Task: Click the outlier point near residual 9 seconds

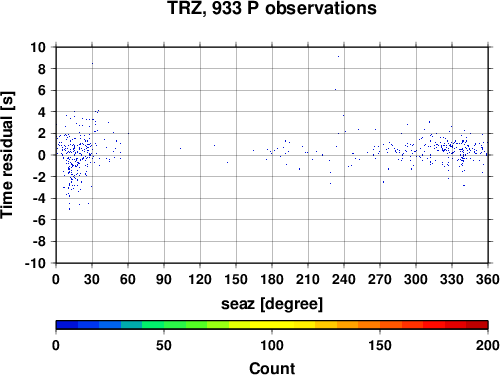Action: 338,56
